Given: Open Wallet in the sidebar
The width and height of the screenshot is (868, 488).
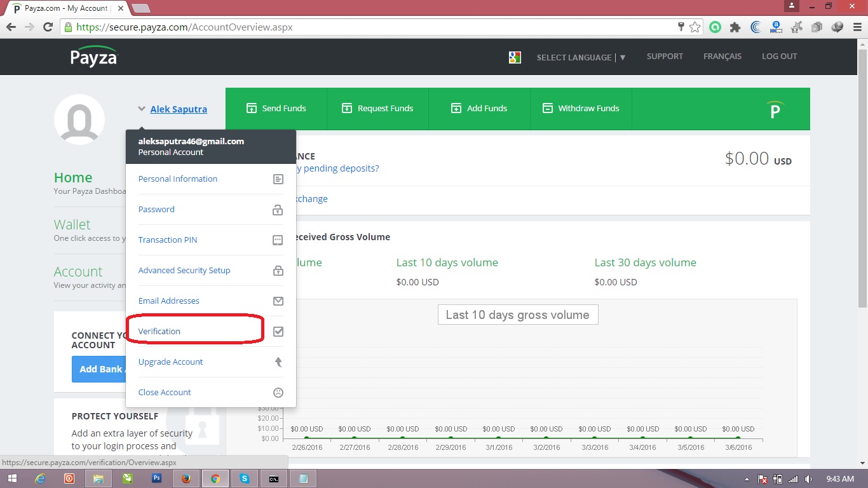Looking at the screenshot, I should pyautogui.click(x=72, y=225).
